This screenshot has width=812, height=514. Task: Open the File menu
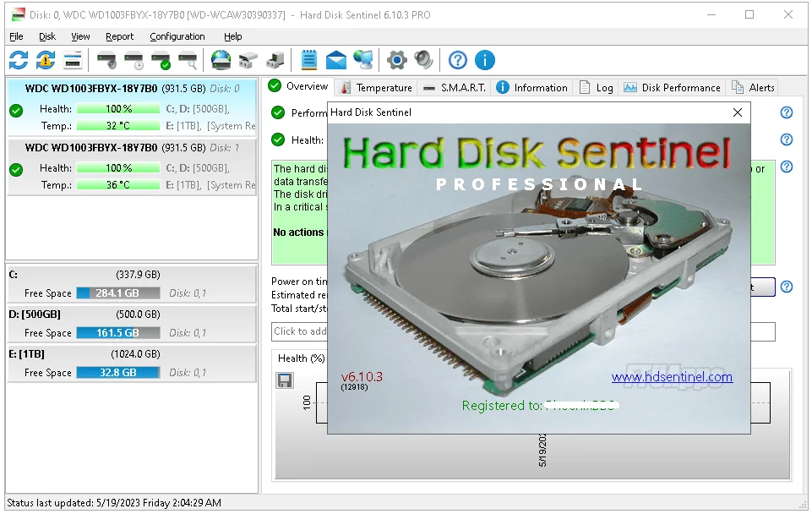(16, 36)
